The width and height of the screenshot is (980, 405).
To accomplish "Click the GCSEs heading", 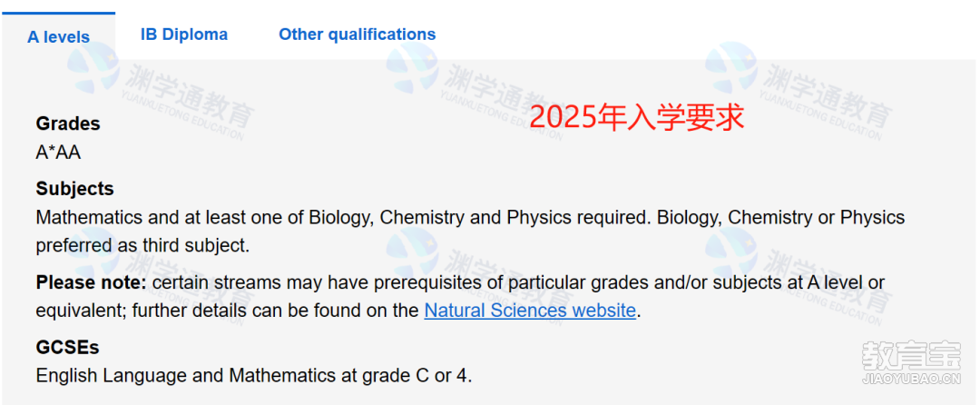I will click(x=67, y=347).
